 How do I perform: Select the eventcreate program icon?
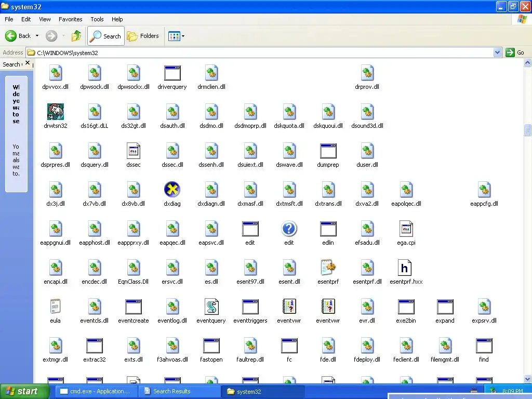[134, 307]
